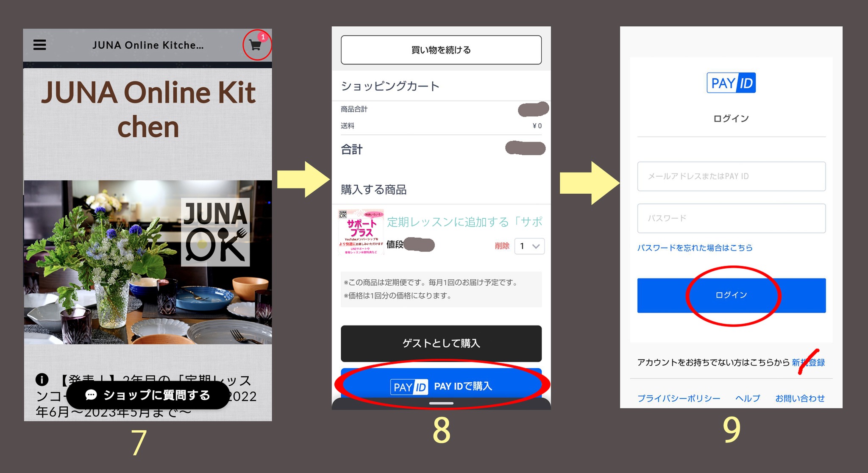Focus the パスワード input field

(x=732, y=218)
